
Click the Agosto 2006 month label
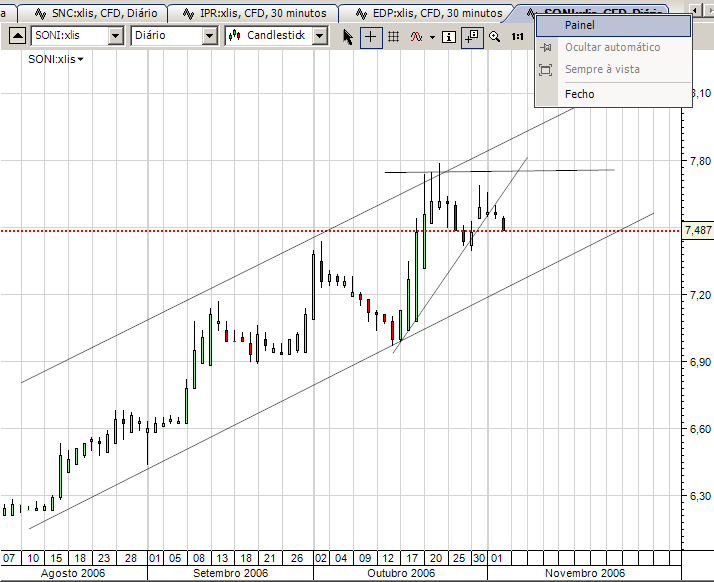(73, 573)
